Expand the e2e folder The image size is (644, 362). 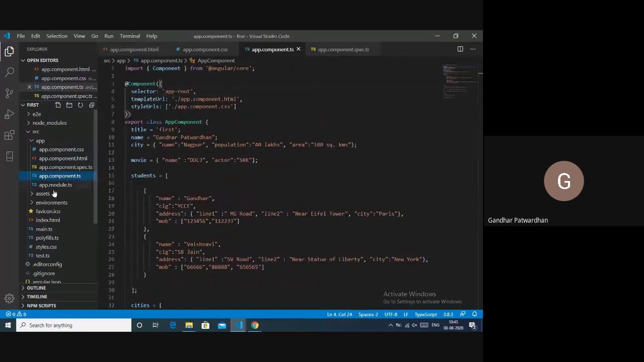point(37,114)
